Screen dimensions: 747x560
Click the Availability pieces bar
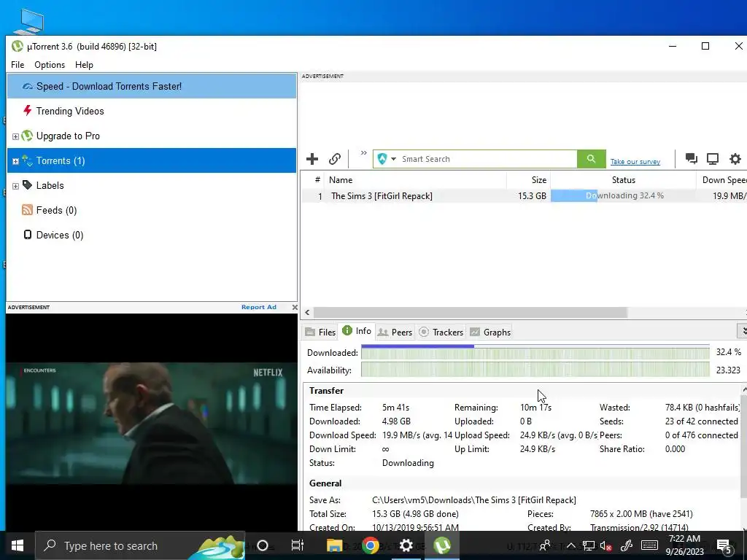[535, 370]
